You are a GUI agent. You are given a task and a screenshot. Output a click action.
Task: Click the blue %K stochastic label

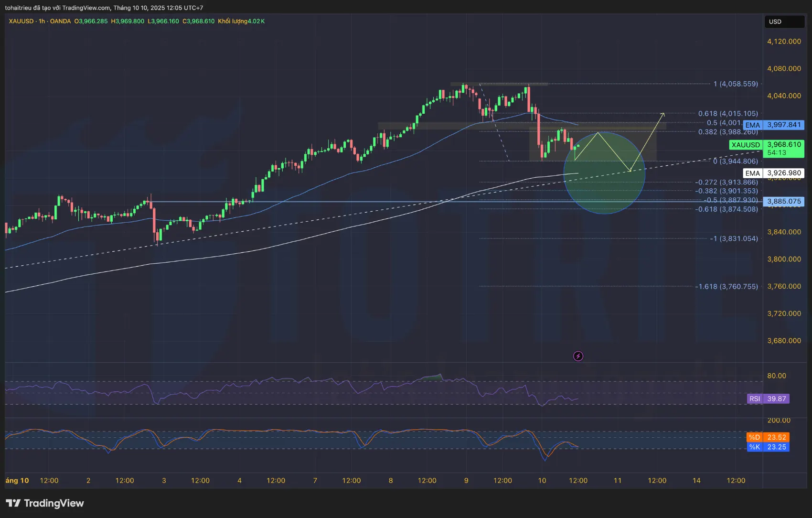pyautogui.click(x=754, y=447)
